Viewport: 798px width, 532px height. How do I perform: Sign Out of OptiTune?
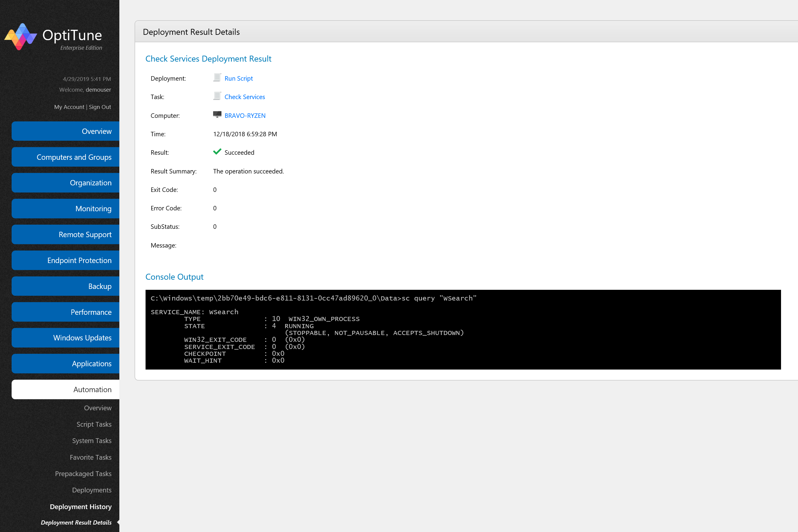[100, 107]
